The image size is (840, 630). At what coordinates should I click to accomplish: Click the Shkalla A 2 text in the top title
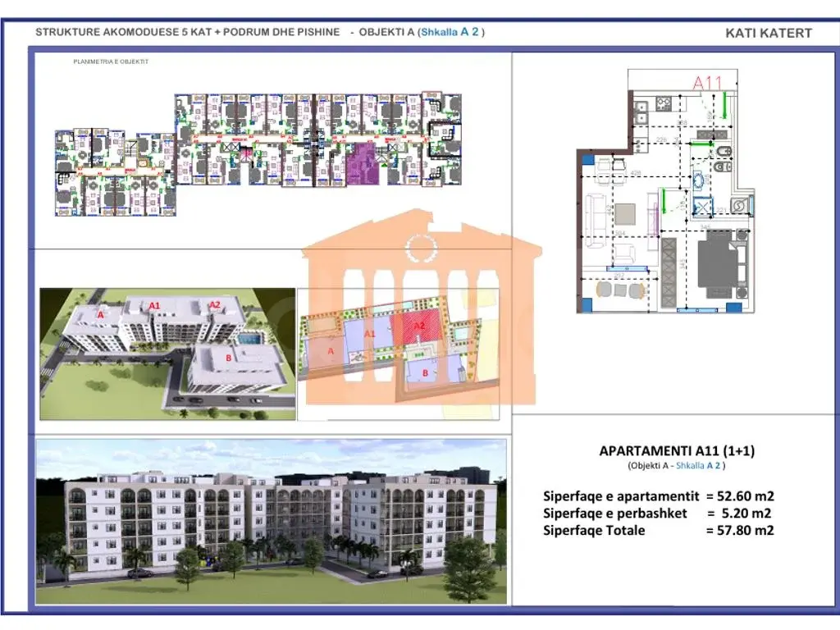click(x=450, y=32)
